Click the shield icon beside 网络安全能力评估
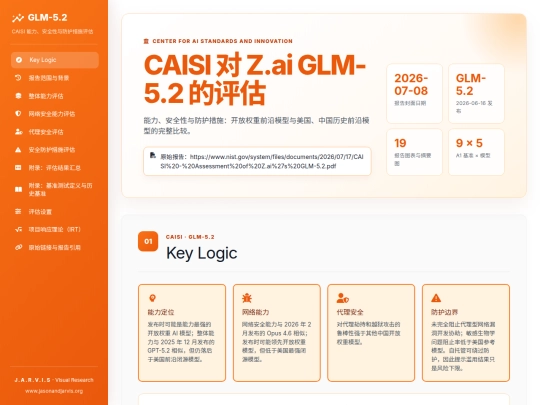The image size is (540, 405). click(18, 114)
